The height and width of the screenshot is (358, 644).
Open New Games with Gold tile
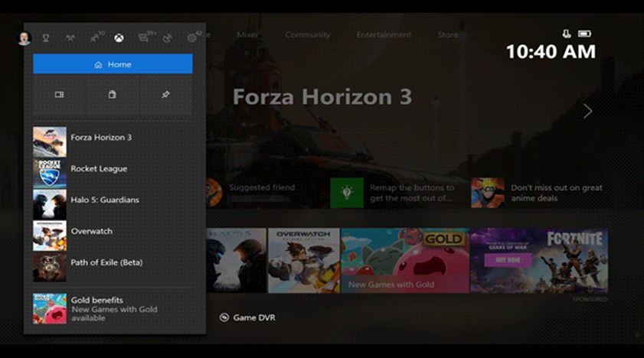[405, 260]
